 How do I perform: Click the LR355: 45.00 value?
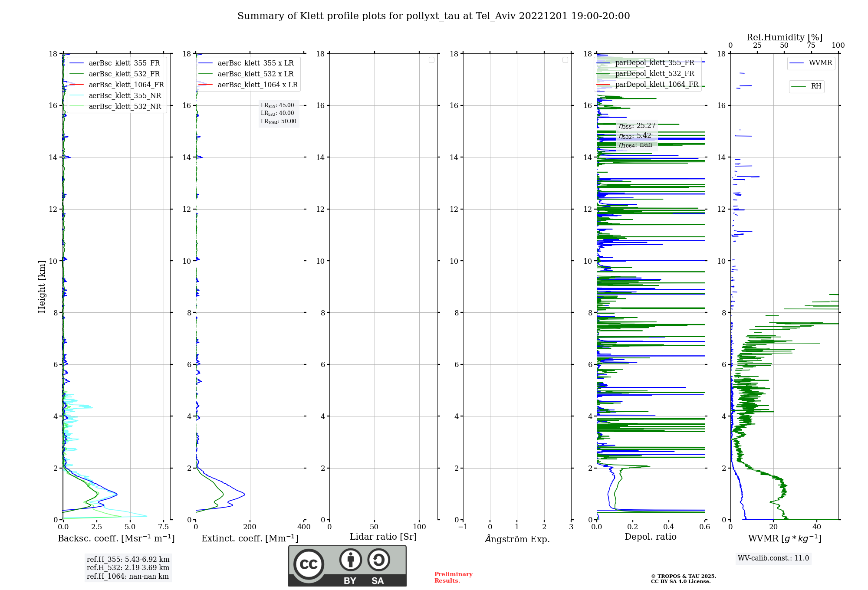(277, 105)
